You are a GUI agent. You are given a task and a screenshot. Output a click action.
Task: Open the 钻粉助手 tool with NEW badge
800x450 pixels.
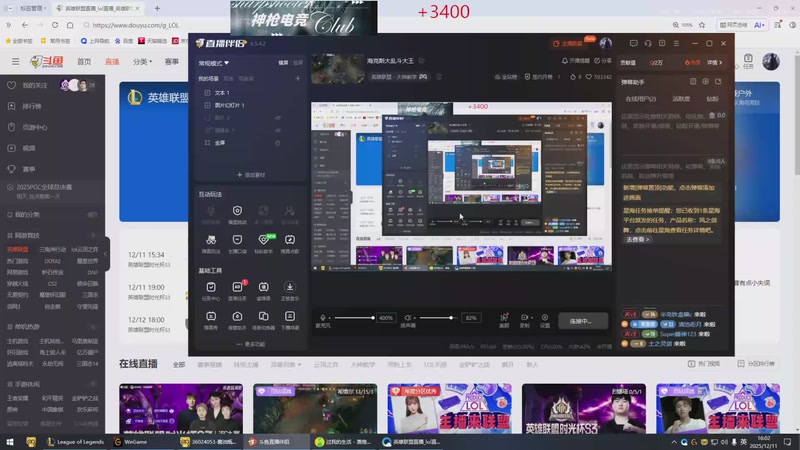click(264, 240)
